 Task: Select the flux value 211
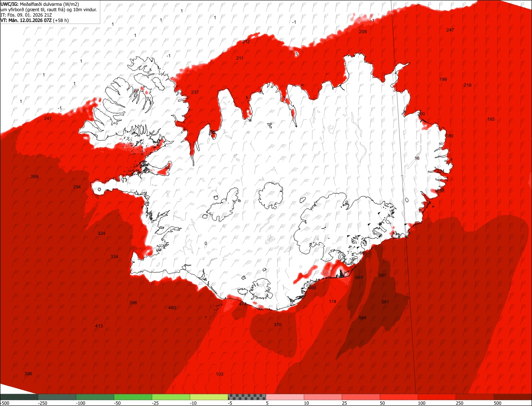(239, 58)
